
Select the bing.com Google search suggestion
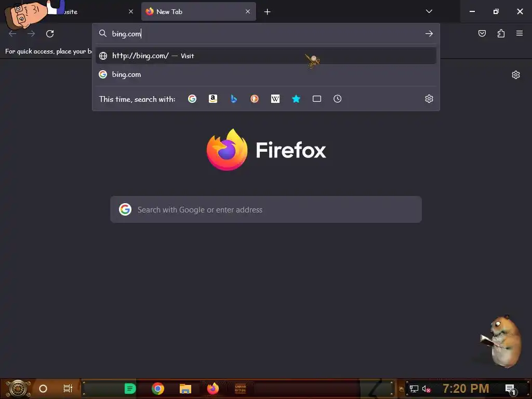pos(266,74)
